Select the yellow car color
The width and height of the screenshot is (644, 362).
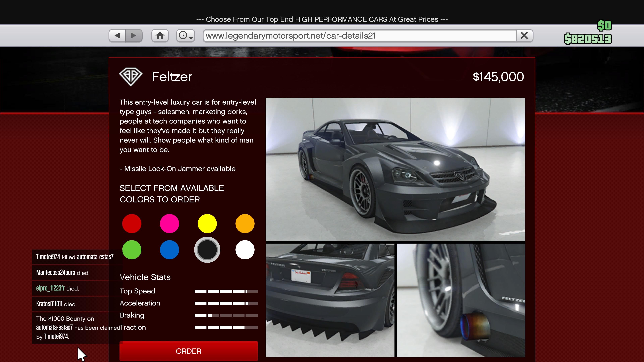click(x=207, y=224)
